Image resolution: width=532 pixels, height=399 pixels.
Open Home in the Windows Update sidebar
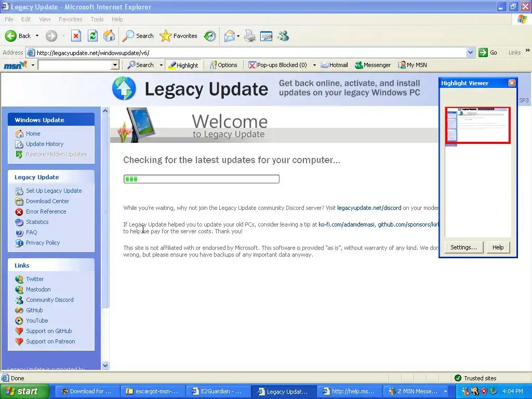click(x=33, y=134)
